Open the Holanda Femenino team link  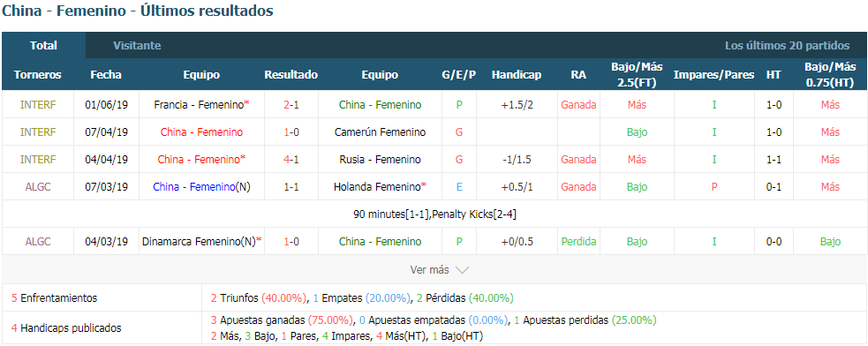[x=377, y=187]
